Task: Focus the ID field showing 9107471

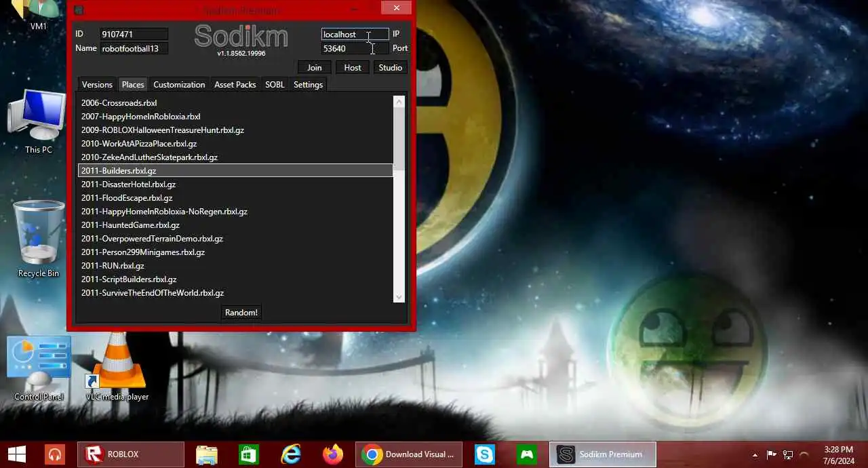Action: tap(134, 34)
